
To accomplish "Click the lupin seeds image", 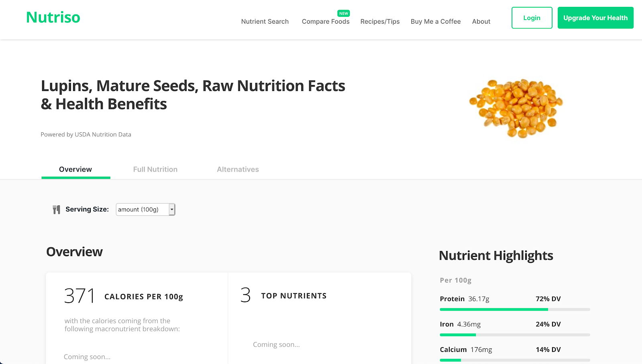I will pyautogui.click(x=516, y=107).
